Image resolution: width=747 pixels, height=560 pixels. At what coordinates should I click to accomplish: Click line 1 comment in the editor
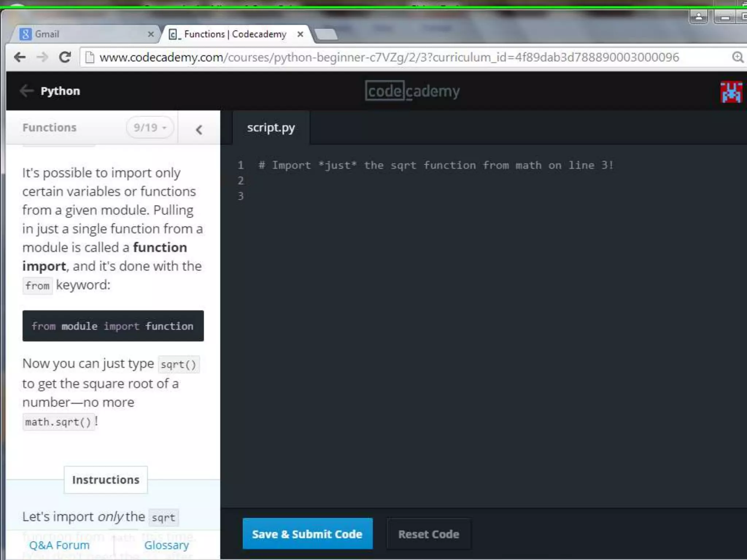pyautogui.click(x=436, y=165)
